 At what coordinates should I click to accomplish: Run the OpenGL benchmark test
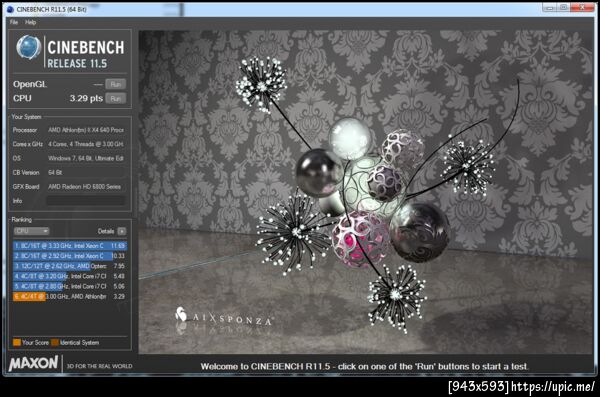[116, 84]
